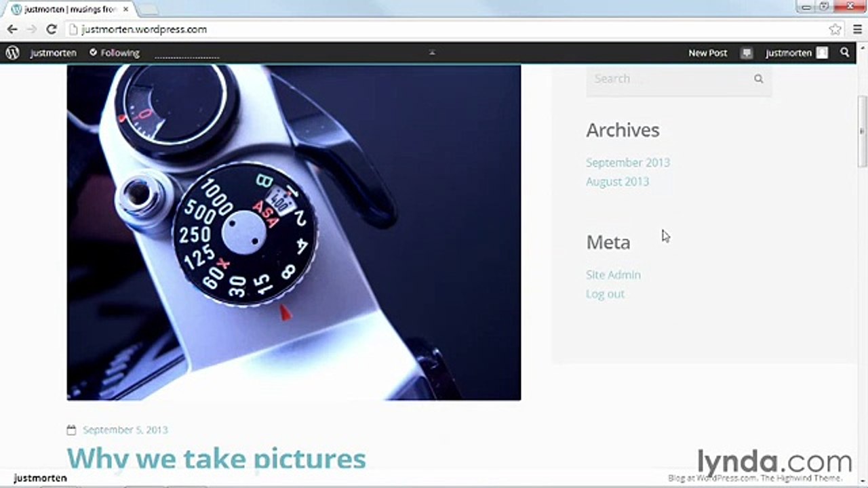The width and height of the screenshot is (868, 488).
Task: Open a new browser tab
Action: coord(148,9)
